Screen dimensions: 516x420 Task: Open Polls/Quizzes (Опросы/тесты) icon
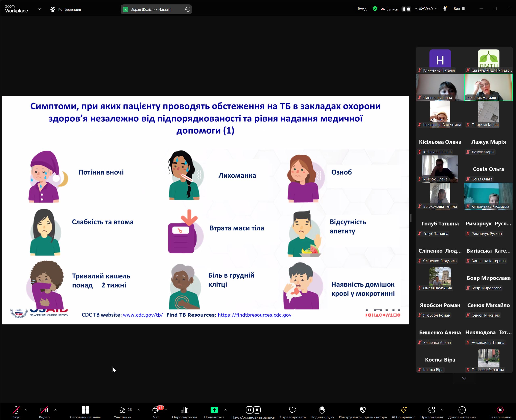tap(184, 410)
